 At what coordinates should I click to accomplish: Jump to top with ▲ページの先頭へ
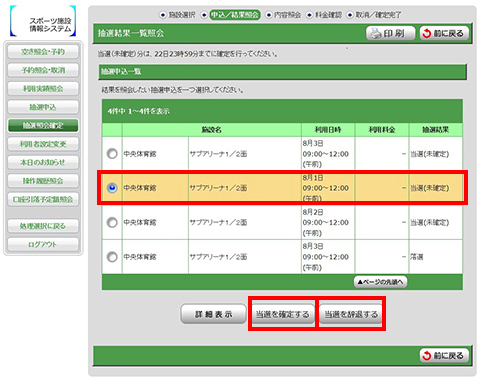380,282
